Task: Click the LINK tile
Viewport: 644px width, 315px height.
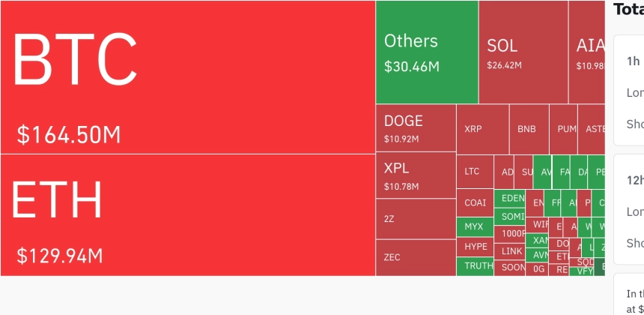Action: (x=513, y=251)
